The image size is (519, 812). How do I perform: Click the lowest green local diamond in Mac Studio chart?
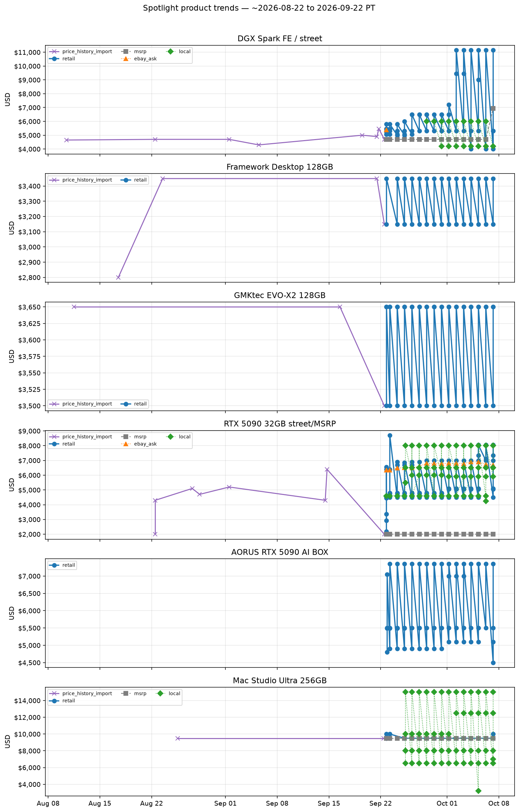click(478, 791)
